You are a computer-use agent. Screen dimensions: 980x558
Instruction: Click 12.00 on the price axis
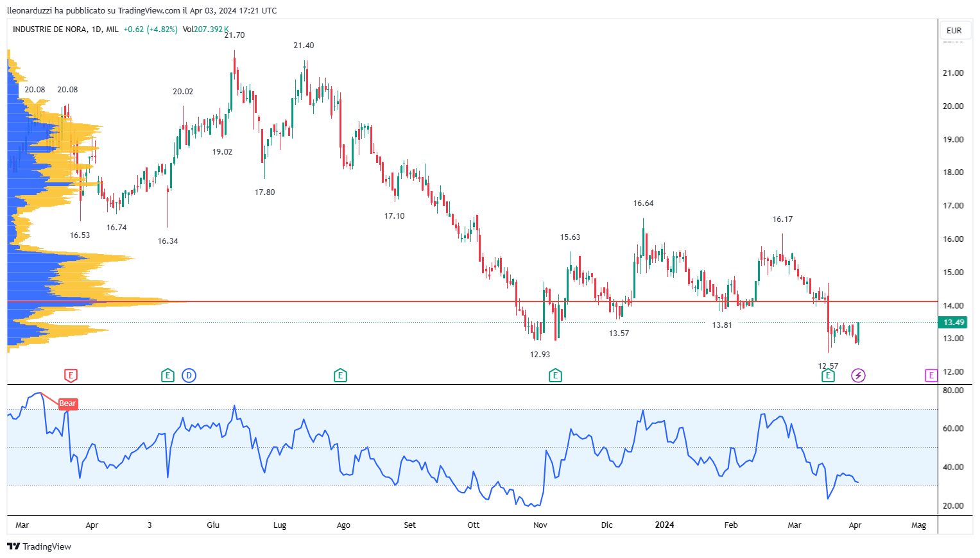tap(953, 372)
